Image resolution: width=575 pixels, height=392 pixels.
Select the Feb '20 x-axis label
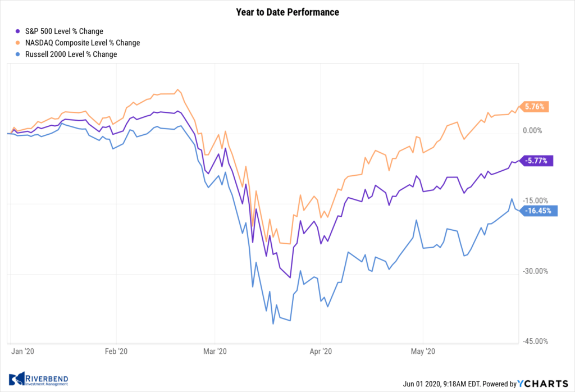pos(116,352)
